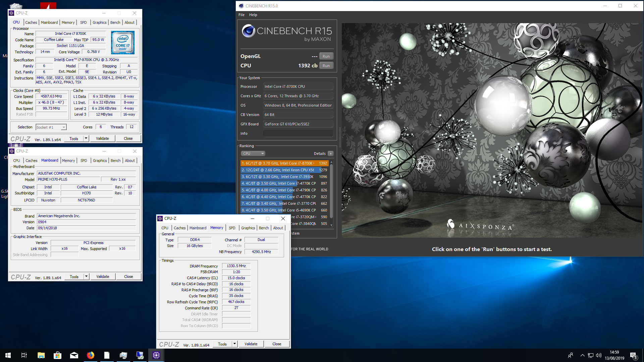Open Memory tab in Mainboard CPU-Z window

[68, 161]
